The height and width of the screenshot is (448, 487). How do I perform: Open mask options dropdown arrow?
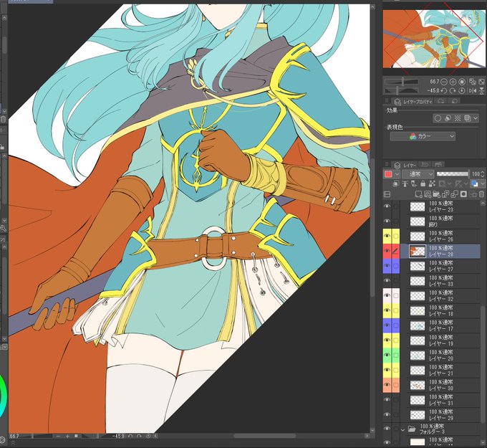pos(450,184)
